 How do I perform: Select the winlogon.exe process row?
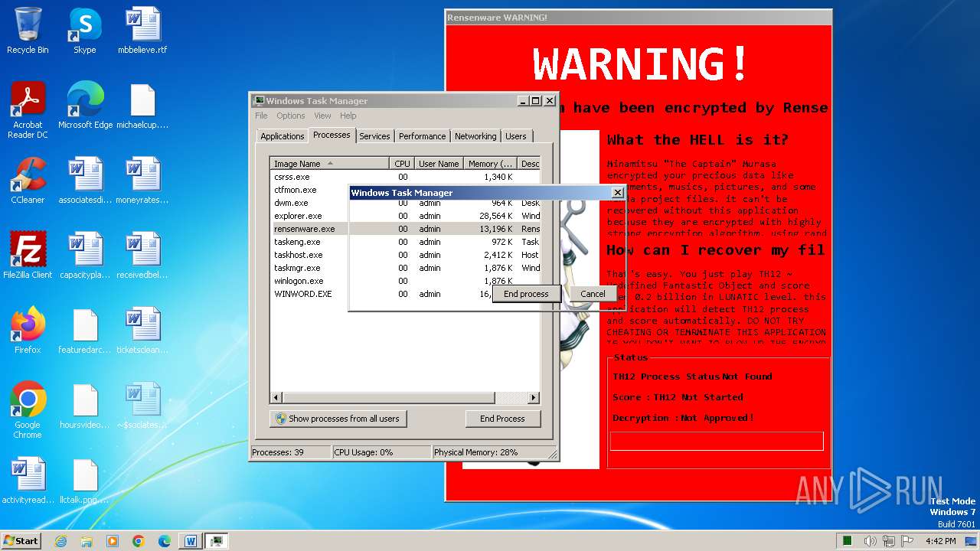click(x=406, y=281)
